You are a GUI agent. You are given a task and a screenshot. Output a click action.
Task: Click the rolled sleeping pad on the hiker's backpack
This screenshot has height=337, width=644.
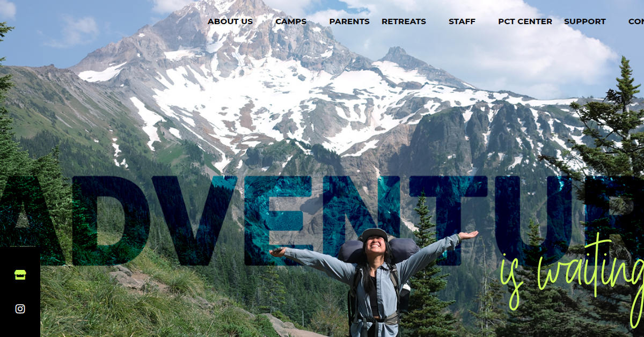(379, 250)
